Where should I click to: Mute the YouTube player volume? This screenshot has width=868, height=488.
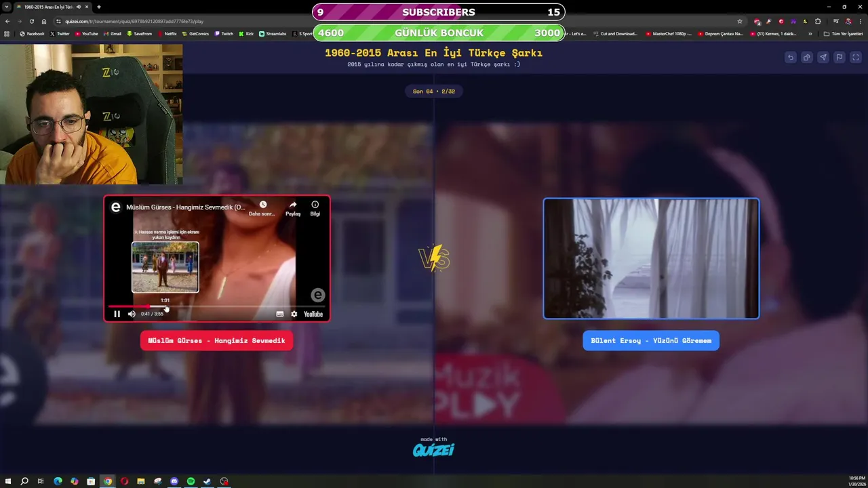pos(132,314)
